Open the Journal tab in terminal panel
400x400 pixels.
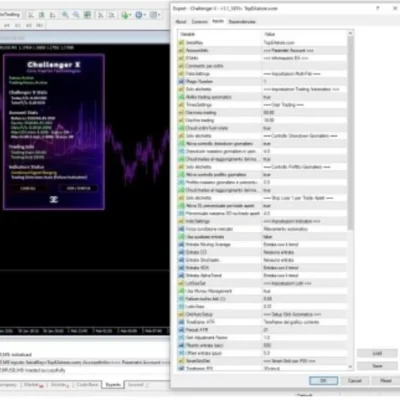click(135, 385)
